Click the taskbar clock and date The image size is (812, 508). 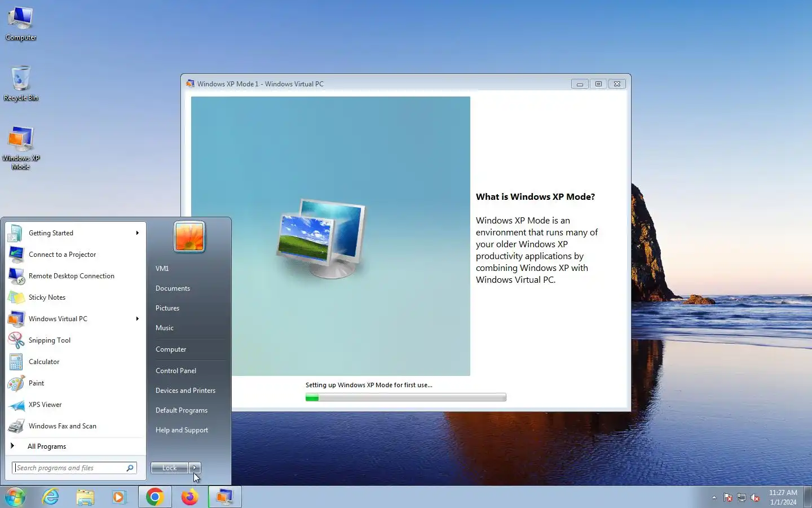point(783,497)
